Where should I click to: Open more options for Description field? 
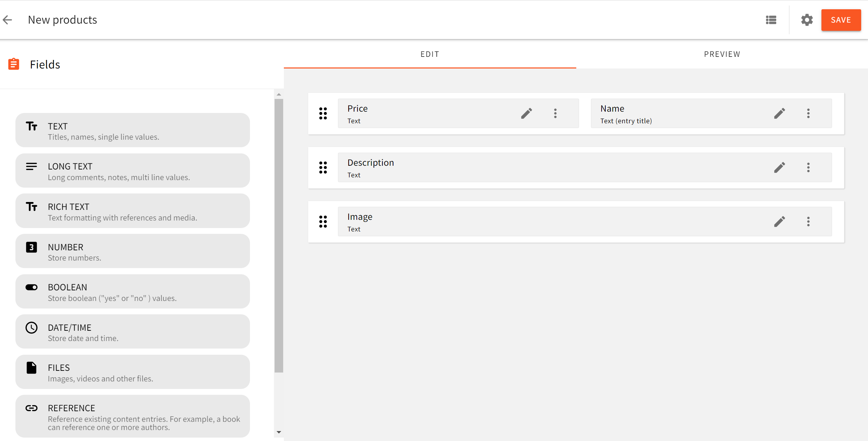808,167
